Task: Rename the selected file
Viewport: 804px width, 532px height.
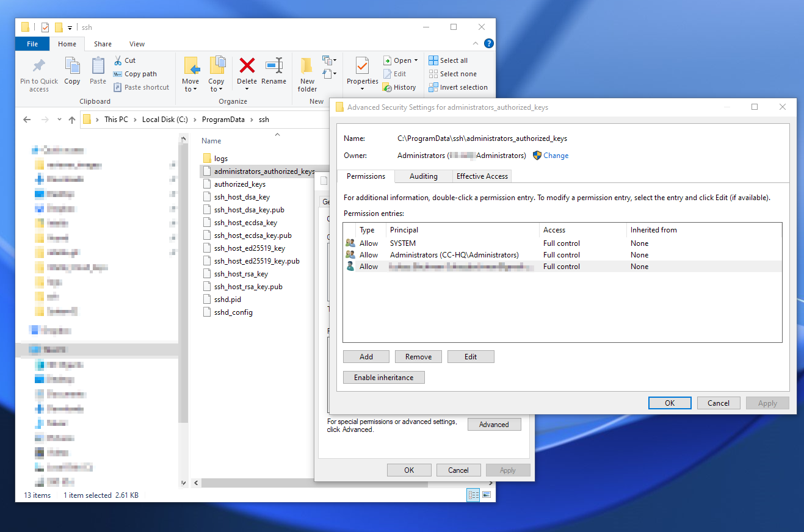Action: click(x=274, y=71)
